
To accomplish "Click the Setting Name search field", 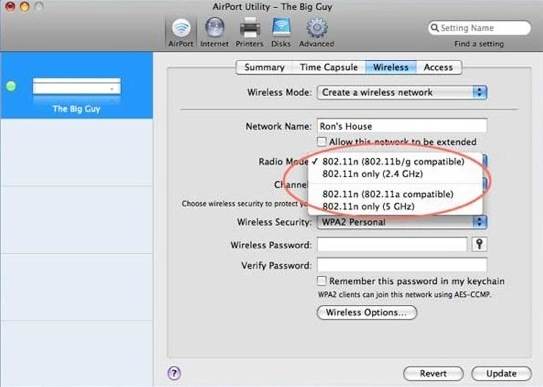I will 479,28.
